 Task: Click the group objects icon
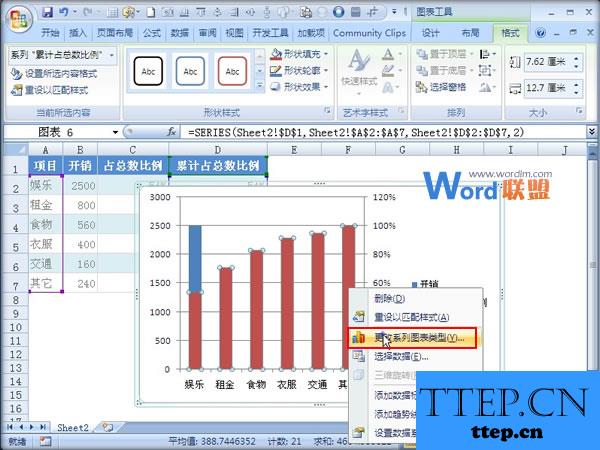487,70
